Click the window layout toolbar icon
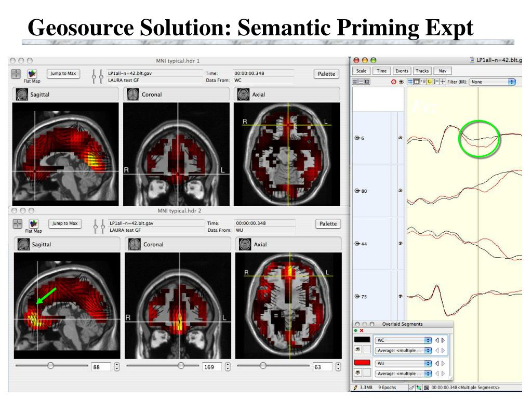The image size is (532, 399). pos(417,82)
